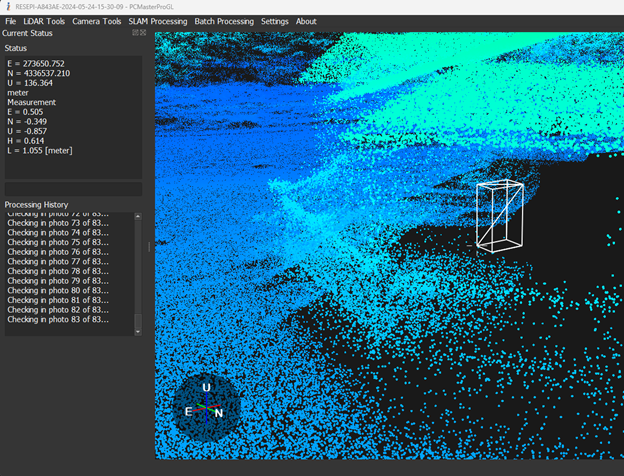The height and width of the screenshot is (476, 624).
Task: Open the SLAM Processing menu
Action: [x=158, y=21]
